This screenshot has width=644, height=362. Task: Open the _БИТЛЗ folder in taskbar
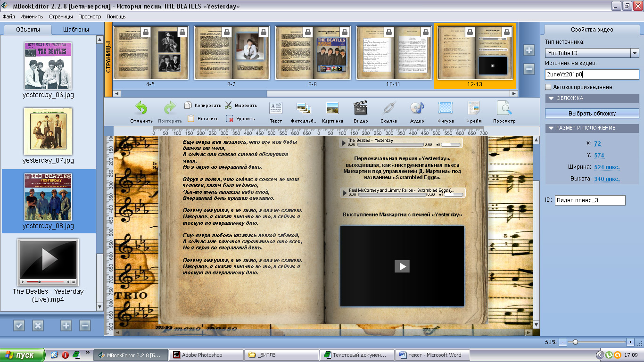click(x=282, y=355)
